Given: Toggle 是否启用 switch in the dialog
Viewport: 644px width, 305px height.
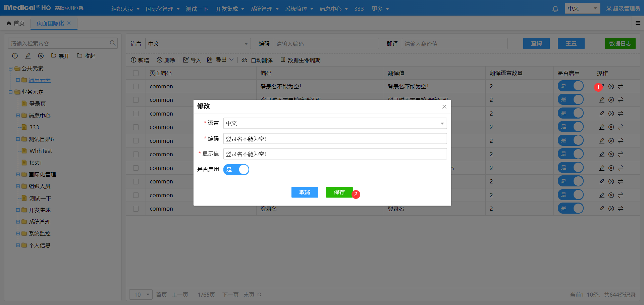Looking at the screenshot, I should 236,169.
